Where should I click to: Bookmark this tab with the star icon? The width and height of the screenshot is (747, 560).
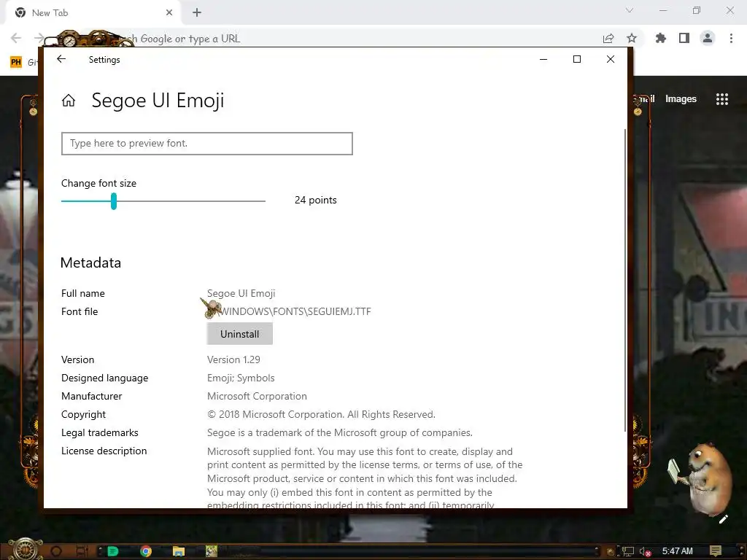click(632, 38)
